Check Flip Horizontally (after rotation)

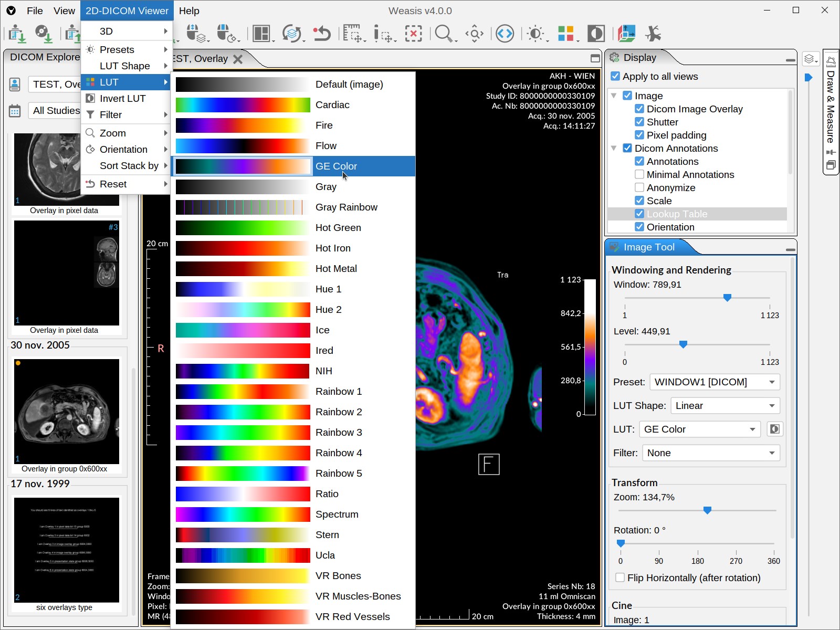(620, 577)
